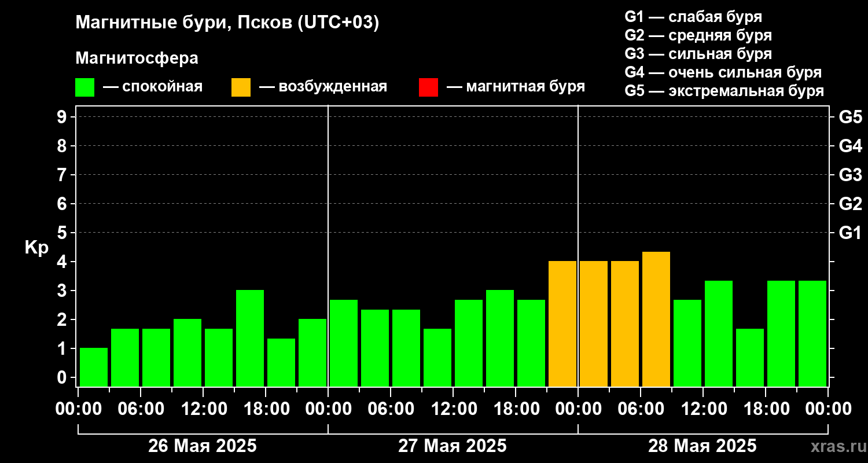The image size is (868, 463).
Task: Click the first orange bar on 28 May
Action: click(594, 324)
